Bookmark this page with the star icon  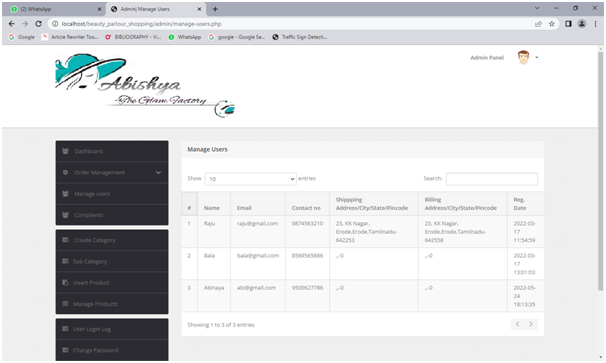552,24
